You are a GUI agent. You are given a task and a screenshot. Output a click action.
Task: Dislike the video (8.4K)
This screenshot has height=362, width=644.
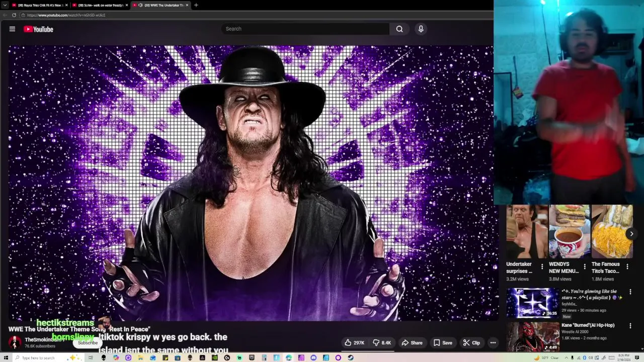[x=382, y=343]
